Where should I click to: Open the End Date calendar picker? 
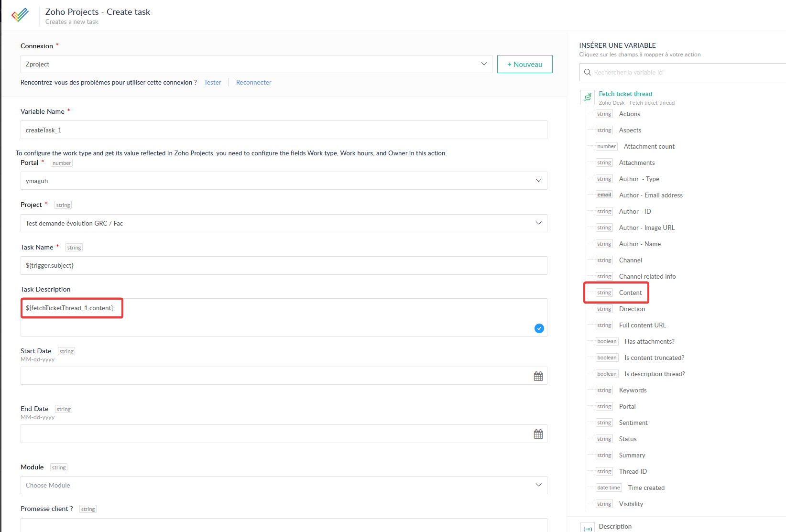(538, 434)
